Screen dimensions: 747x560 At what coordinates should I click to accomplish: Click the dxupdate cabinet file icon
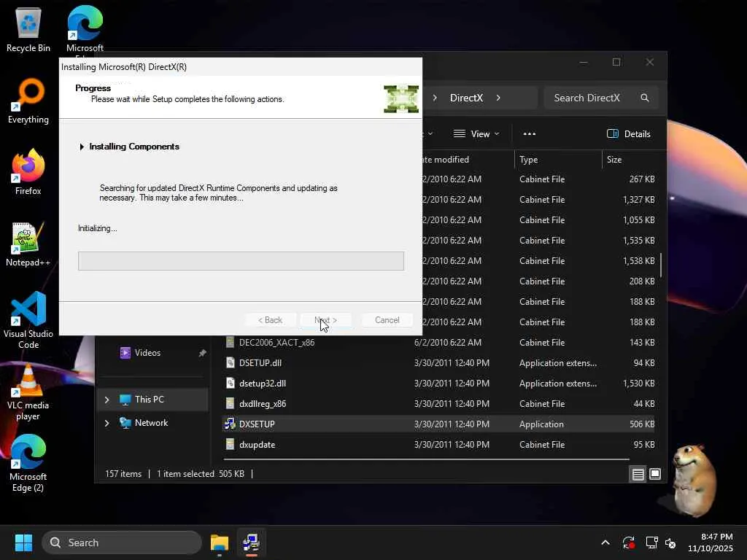[230, 444]
